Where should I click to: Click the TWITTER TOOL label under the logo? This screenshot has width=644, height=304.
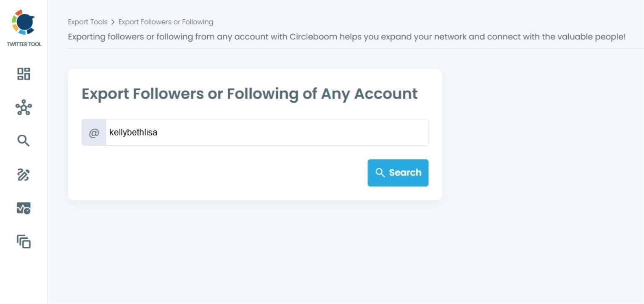[24, 43]
